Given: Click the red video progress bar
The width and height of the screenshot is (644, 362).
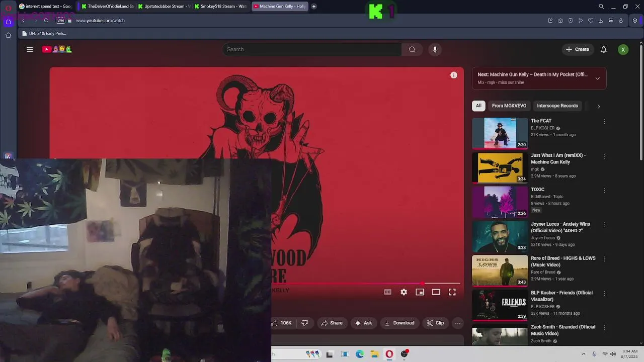Looking at the screenshot, I should [366, 284].
